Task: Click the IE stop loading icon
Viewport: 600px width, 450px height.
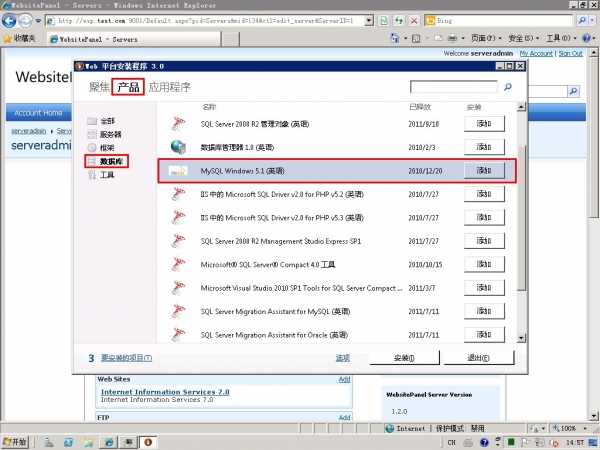Action: click(414, 20)
